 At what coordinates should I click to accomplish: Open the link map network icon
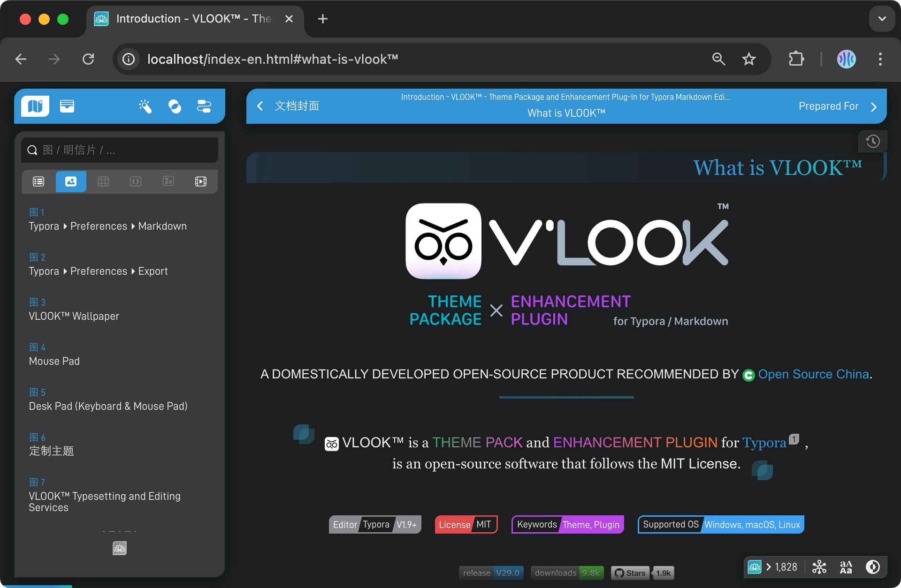coord(819,567)
